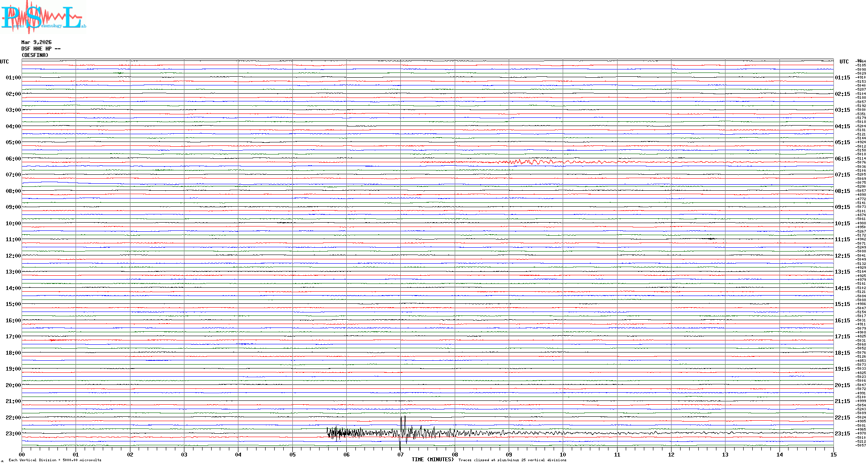
Task: Click minute 00 on bottom time axis
Action: click(x=22, y=454)
